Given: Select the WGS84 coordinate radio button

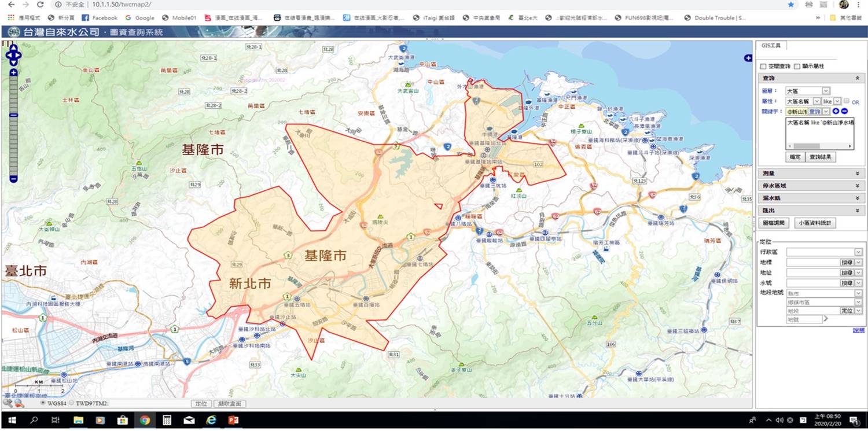Looking at the screenshot, I should click(43, 403).
